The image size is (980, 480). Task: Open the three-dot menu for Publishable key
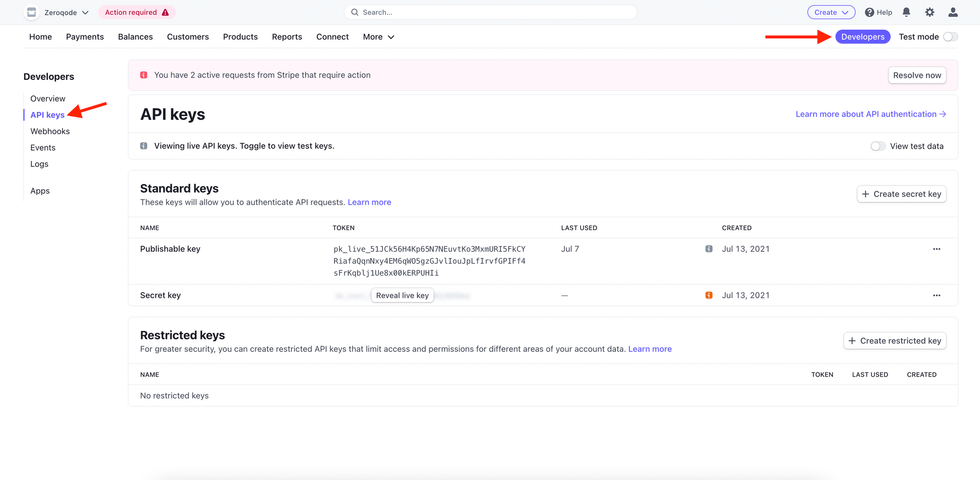[x=936, y=249]
